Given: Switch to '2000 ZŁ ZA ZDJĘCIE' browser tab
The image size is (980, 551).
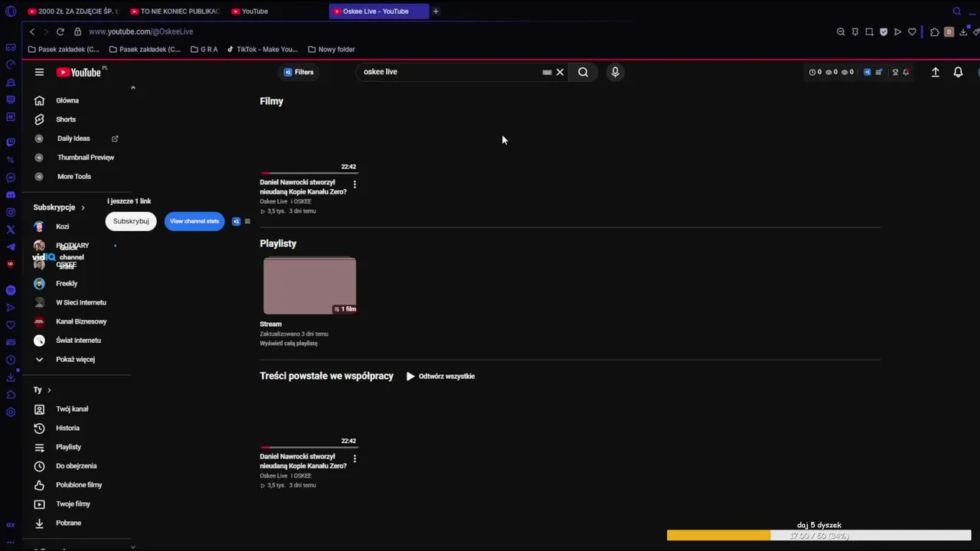Looking at the screenshot, I should pos(74,11).
